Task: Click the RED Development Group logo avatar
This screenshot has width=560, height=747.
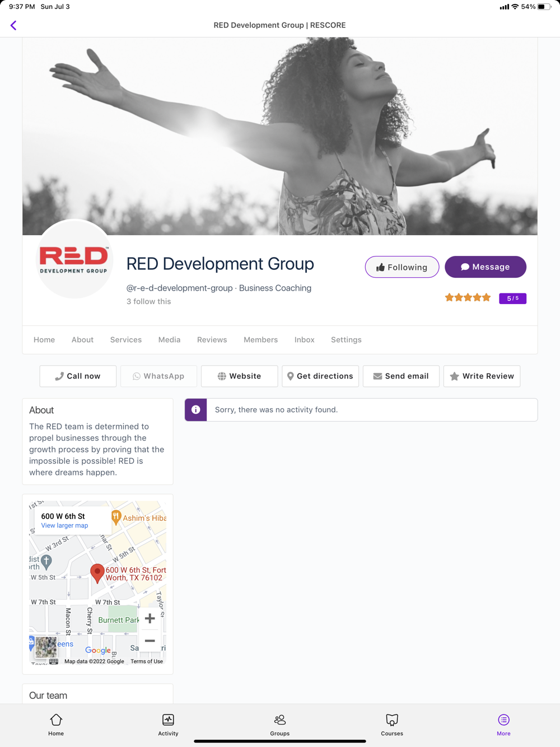Action: pyautogui.click(x=74, y=259)
